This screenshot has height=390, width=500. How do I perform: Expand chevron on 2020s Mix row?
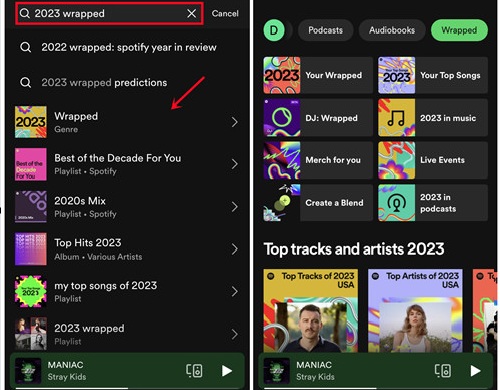235,207
